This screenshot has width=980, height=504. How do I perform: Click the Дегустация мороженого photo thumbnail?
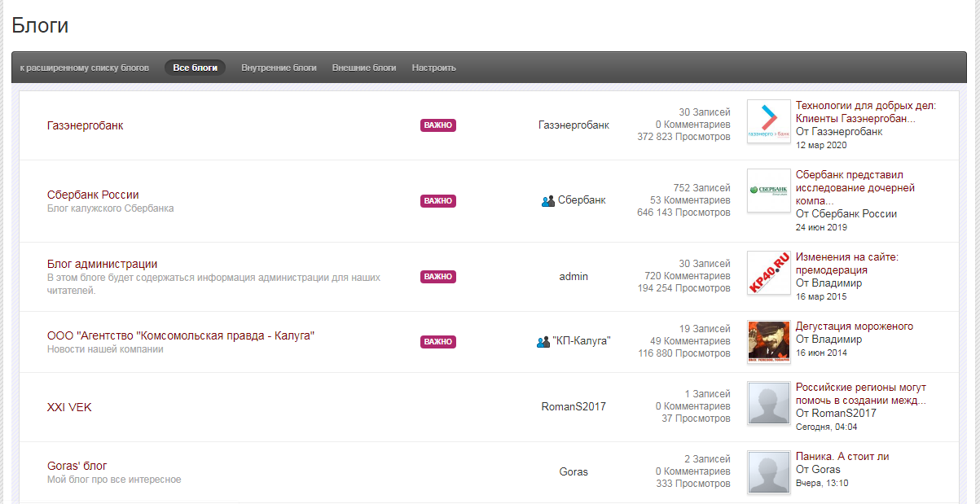point(769,342)
